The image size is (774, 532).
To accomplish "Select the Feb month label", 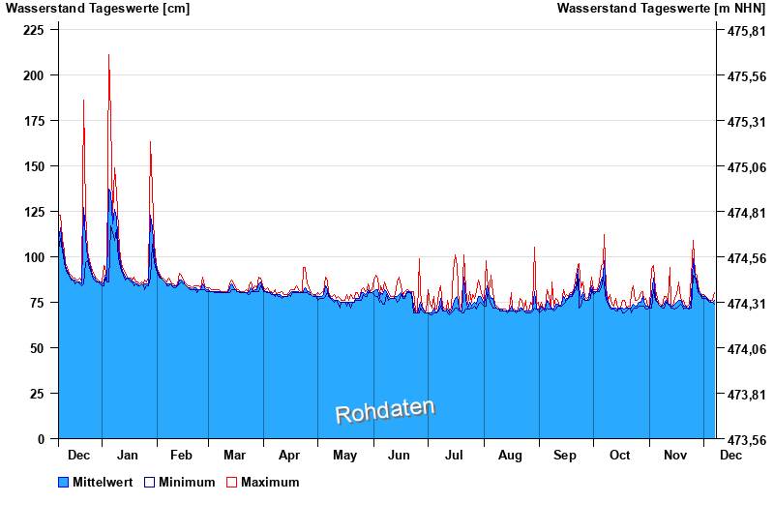I will point(181,455).
